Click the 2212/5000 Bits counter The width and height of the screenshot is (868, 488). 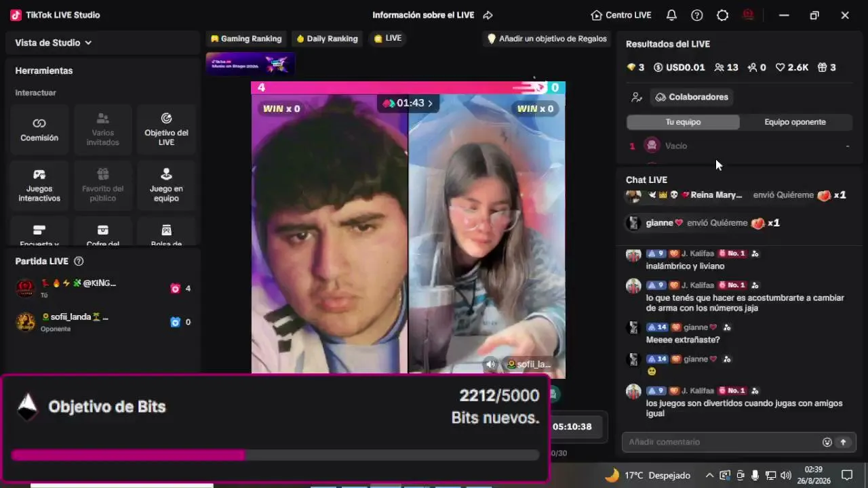click(x=499, y=396)
